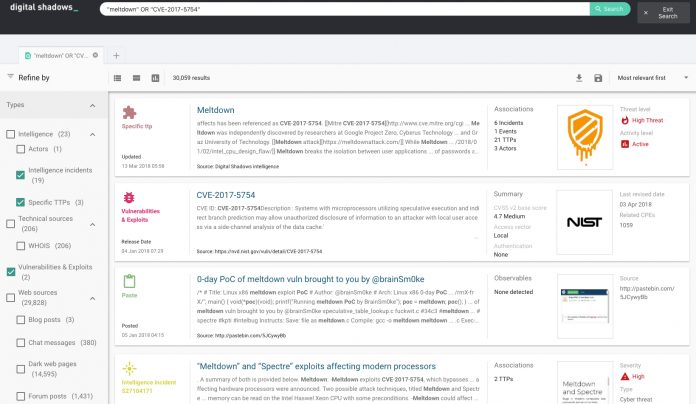Viewport: 696px width, 404px height.
Task: Click the NIST logo thumbnail
Action: coord(585,222)
